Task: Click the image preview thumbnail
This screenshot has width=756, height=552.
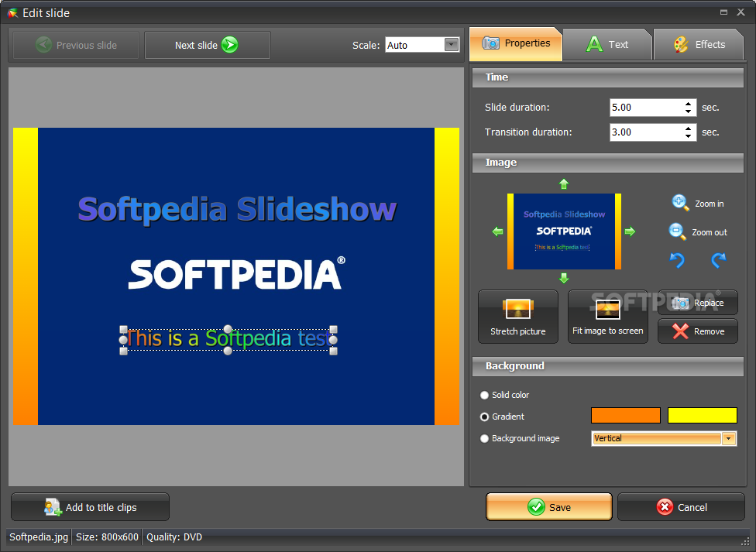Action: [564, 231]
